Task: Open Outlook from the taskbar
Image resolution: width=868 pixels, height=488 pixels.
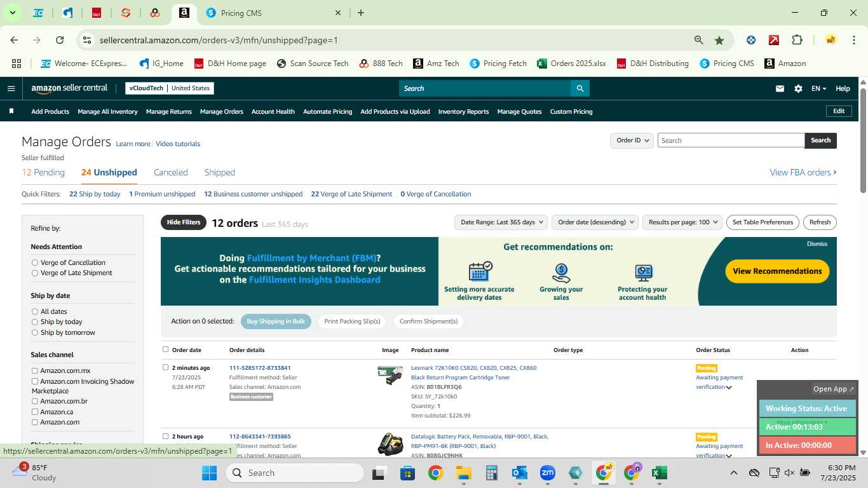Action: point(520,473)
